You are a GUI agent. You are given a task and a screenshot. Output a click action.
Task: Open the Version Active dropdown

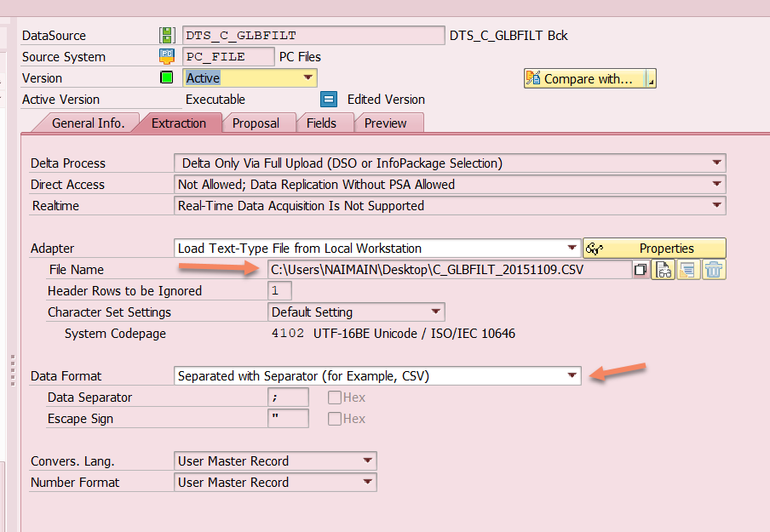[308, 78]
